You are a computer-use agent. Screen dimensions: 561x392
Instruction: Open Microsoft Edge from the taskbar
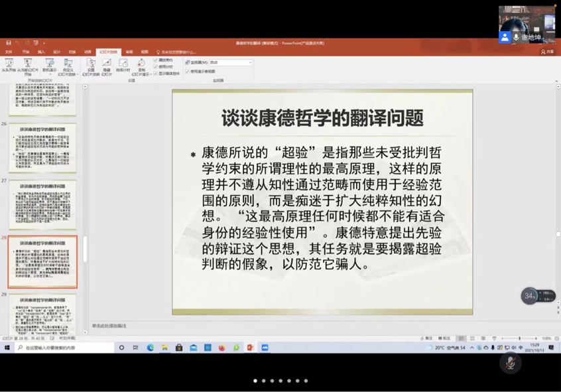click(x=151, y=348)
